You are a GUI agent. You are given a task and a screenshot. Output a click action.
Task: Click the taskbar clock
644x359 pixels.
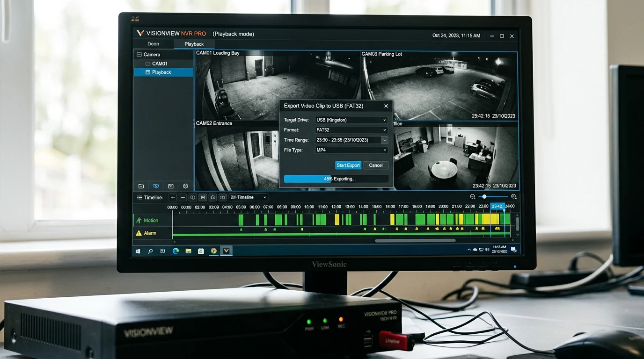click(499, 249)
